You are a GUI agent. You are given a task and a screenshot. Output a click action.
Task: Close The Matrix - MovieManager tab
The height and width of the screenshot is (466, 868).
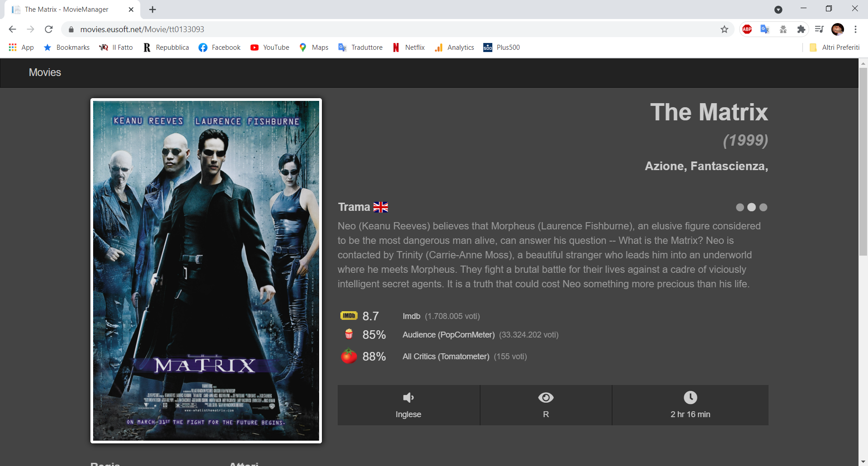pyautogui.click(x=131, y=10)
